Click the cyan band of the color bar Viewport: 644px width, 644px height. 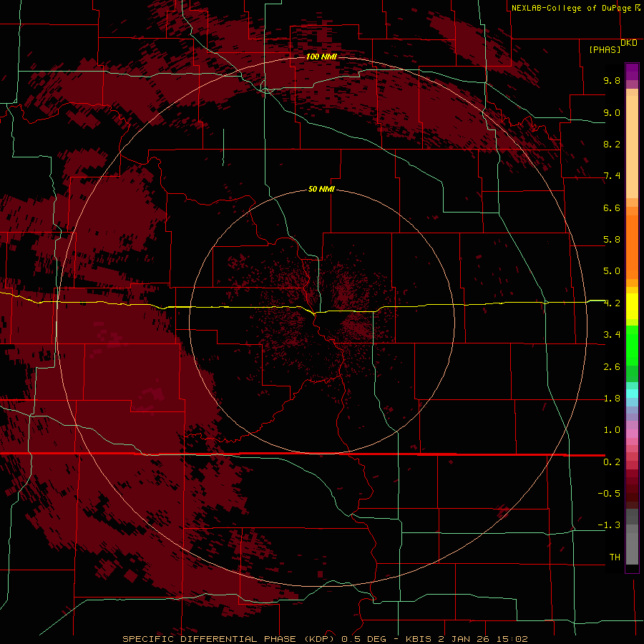tap(632, 394)
